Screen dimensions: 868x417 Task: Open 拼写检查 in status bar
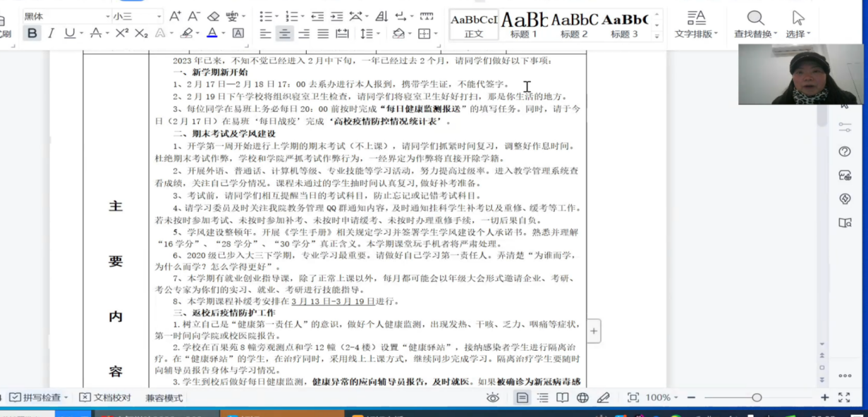(x=39, y=397)
